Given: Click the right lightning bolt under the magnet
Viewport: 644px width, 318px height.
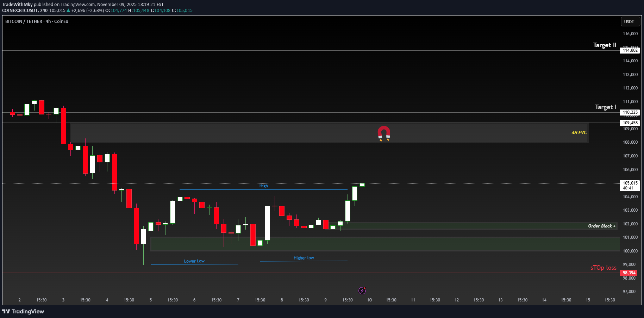Looking at the screenshot, I should (x=388, y=139).
